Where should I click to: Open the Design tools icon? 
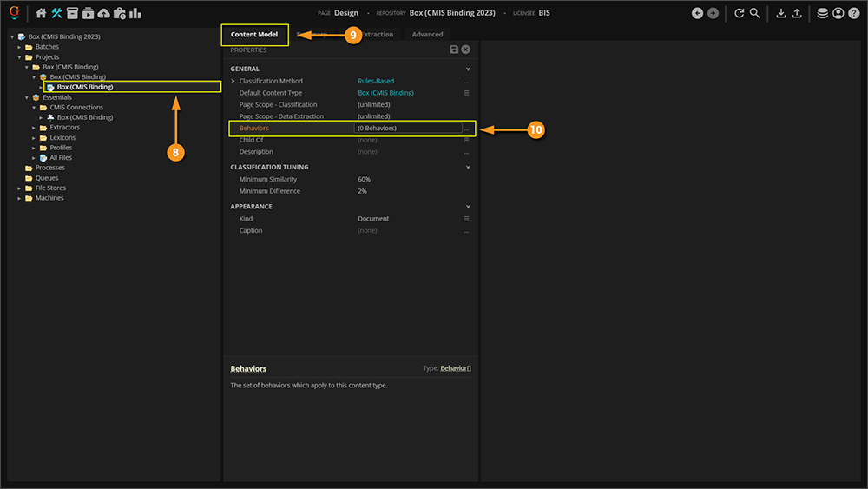[x=56, y=13]
